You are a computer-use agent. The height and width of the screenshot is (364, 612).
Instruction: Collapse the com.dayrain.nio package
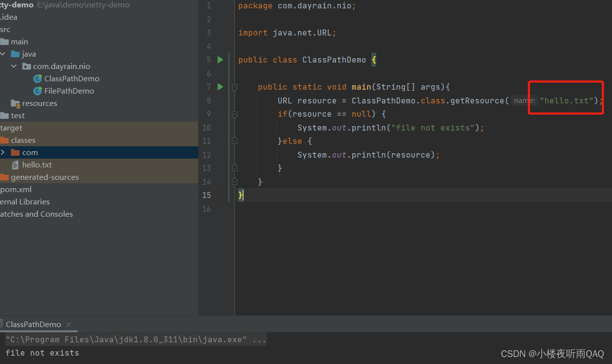click(x=14, y=66)
